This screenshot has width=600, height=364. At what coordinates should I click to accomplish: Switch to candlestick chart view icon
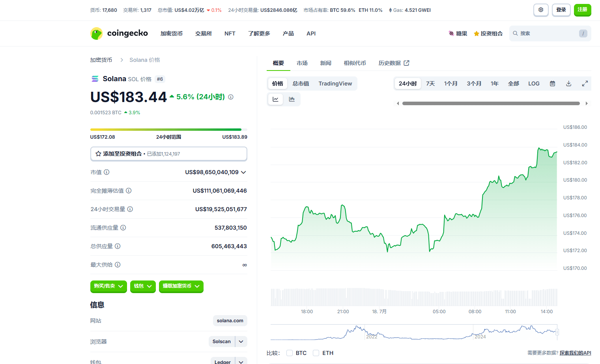[292, 99]
